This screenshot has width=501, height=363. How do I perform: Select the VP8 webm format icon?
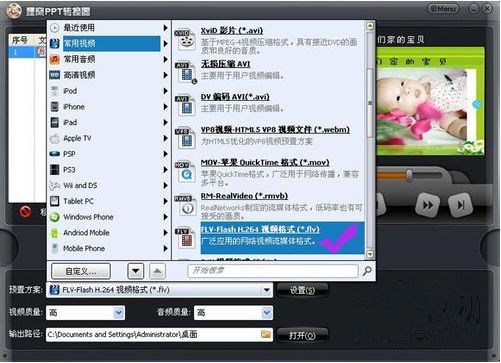coord(185,138)
